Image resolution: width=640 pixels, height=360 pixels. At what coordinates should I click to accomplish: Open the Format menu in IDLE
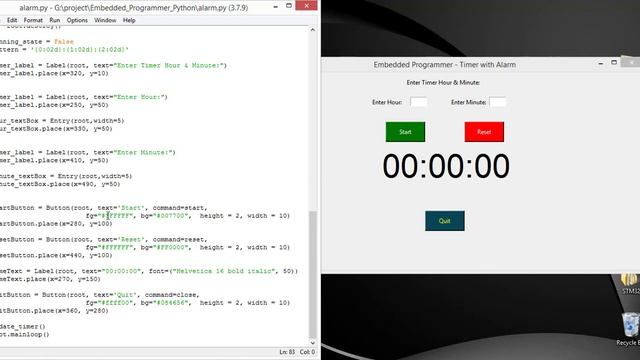tap(33, 20)
